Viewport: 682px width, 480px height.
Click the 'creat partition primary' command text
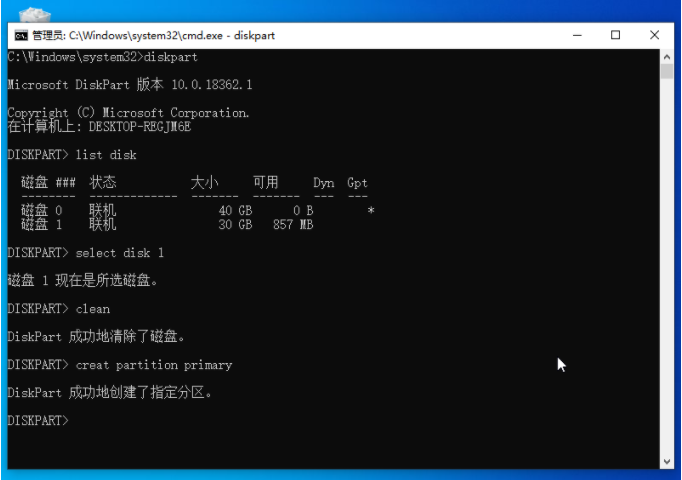(153, 365)
